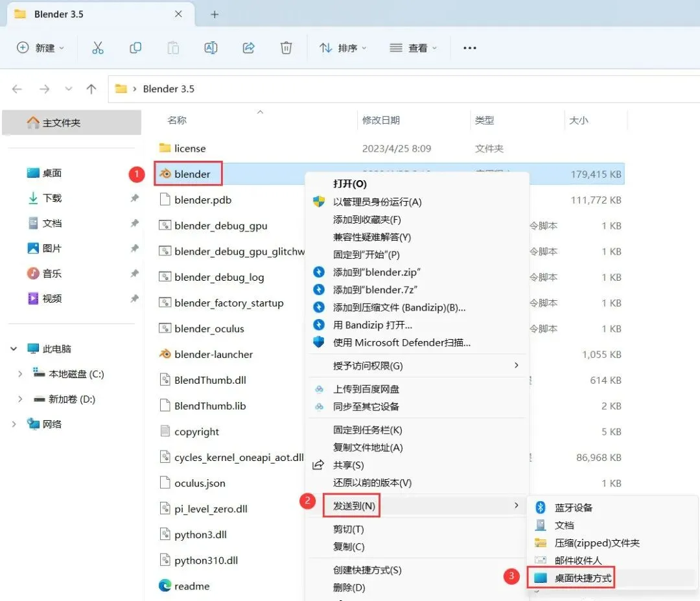The height and width of the screenshot is (601, 700).
Task: Open Pictures in the sidebar
Action: pos(44,248)
